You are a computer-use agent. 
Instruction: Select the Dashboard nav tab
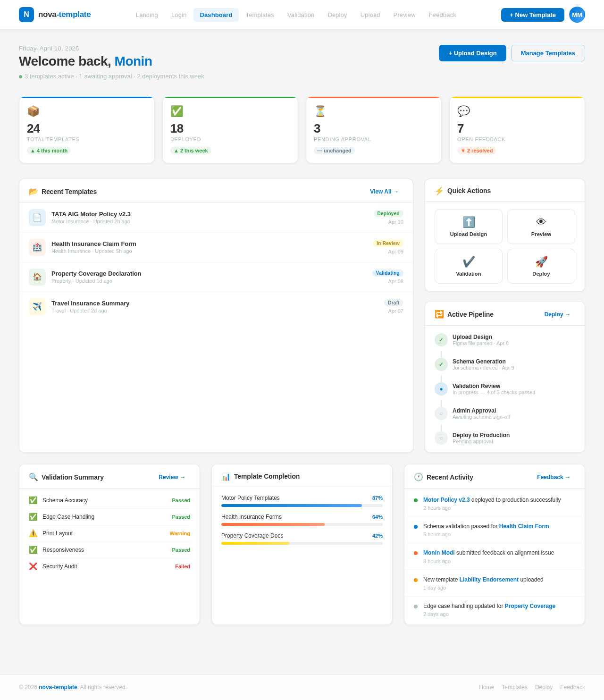(216, 15)
